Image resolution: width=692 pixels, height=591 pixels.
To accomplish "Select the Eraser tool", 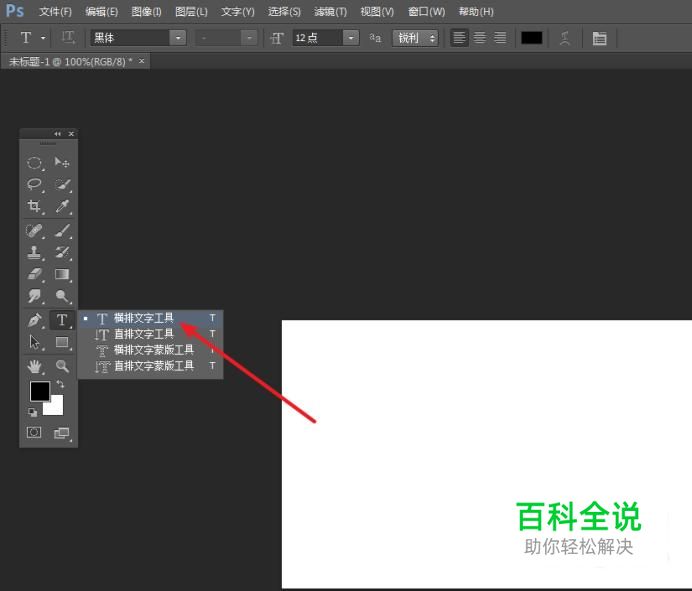I will coord(34,274).
